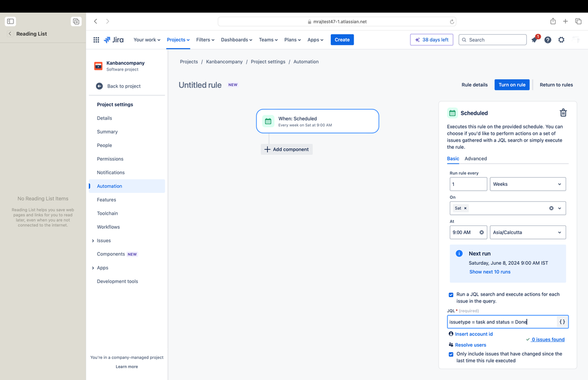Expand the On days dropdown arrow
This screenshot has width=588, height=380.
point(560,208)
